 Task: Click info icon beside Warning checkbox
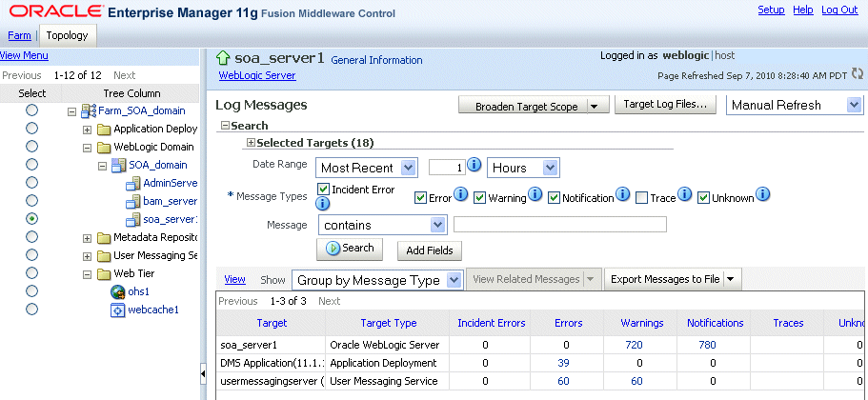(x=535, y=194)
